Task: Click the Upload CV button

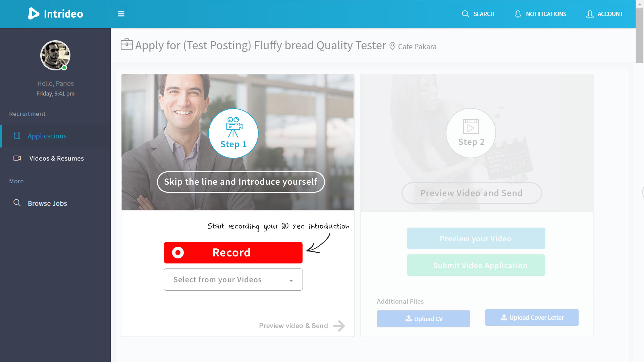Action: point(424,319)
